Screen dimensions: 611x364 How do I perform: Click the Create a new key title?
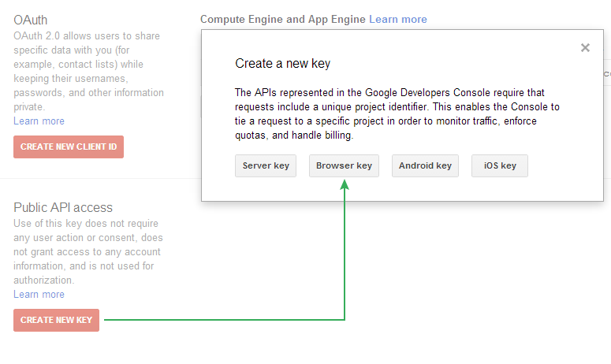283,64
